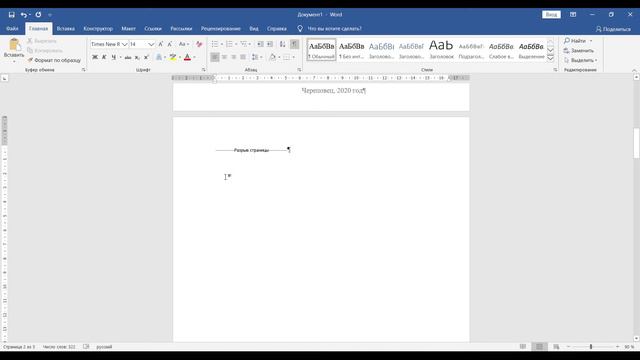
Task: Open the Text Effects icon in Font group
Action: [x=159, y=57]
